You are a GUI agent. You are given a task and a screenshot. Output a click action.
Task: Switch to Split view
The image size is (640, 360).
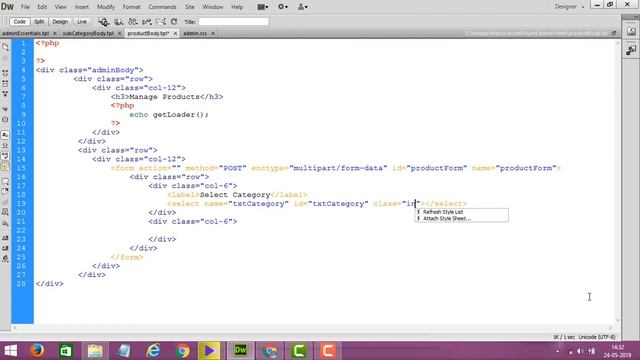[x=39, y=22]
